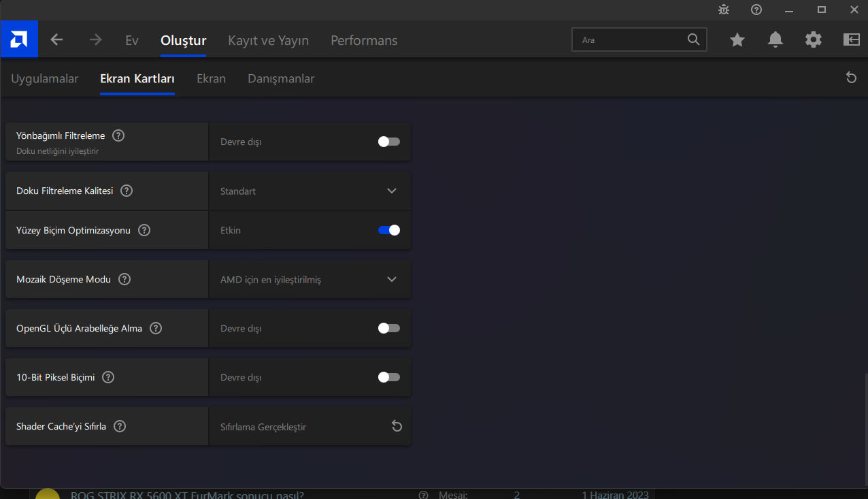Open Doku Filtreleme Kalitesi Standart dropdown
Viewport: 868px width, 499px height.
[310, 191]
